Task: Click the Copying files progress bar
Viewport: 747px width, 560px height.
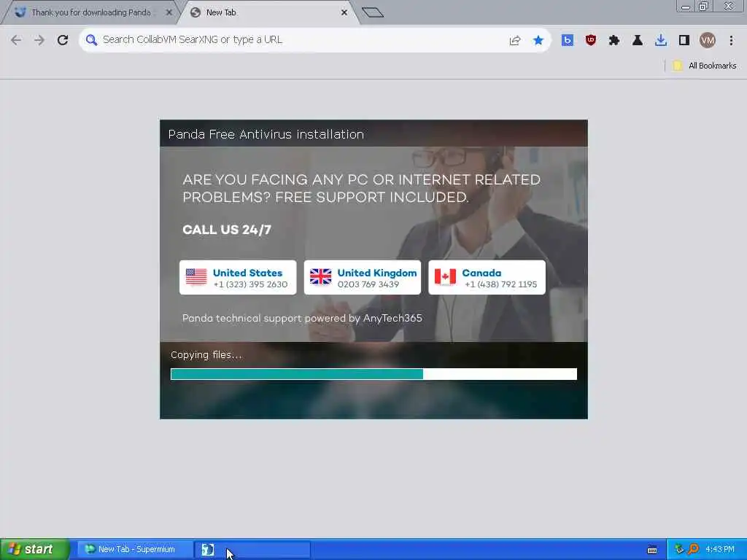Action: click(x=374, y=374)
